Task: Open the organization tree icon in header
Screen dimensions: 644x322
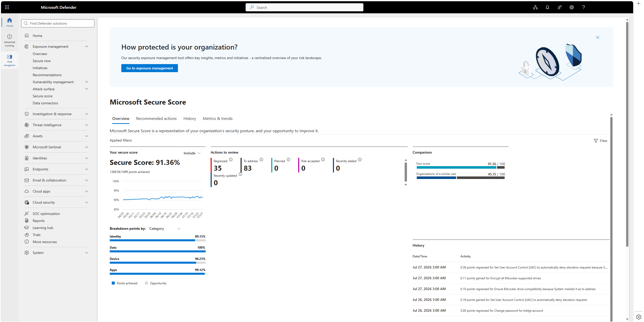Action: (535, 7)
